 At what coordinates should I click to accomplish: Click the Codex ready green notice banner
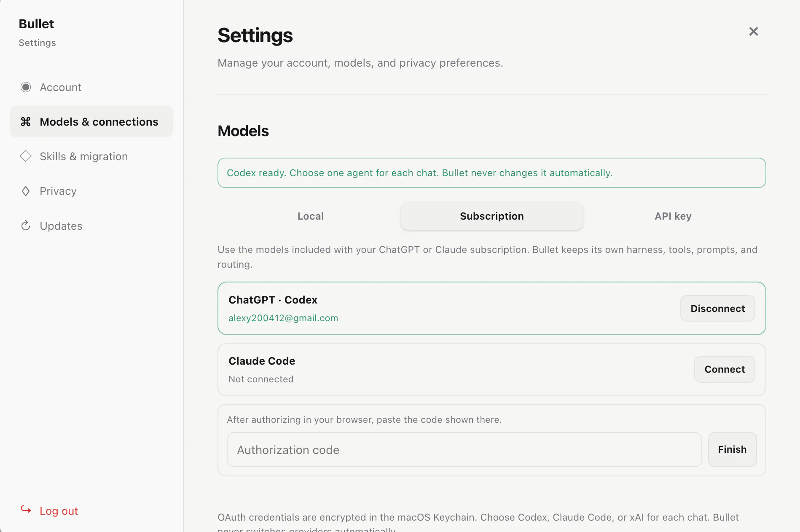(492, 173)
